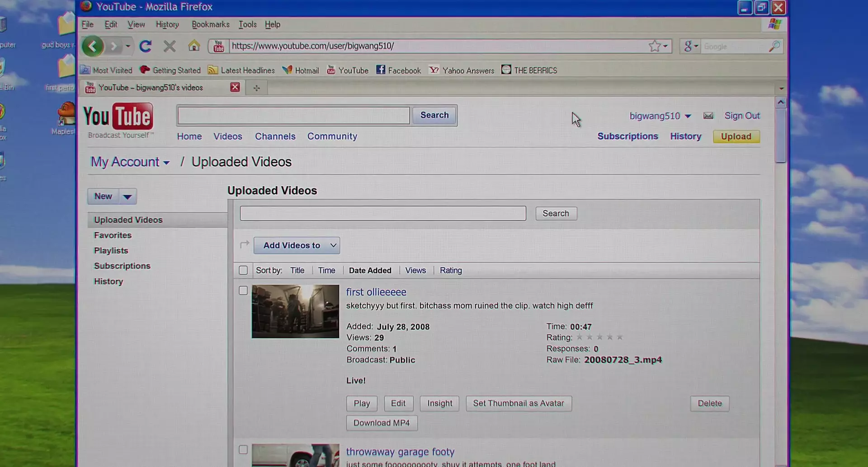Click the first ollieeeee video thumbnail
Image resolution: width=868 pixels, height=467 pixels.
[x=295, y=311]
